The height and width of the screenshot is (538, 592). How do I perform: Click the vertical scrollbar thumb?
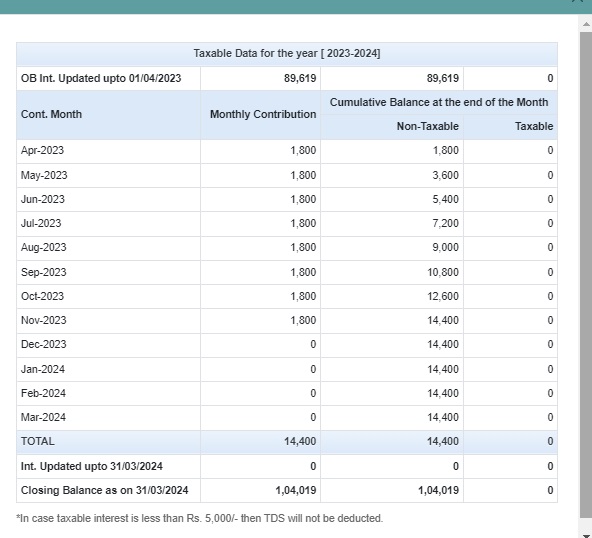coord(586,275)
